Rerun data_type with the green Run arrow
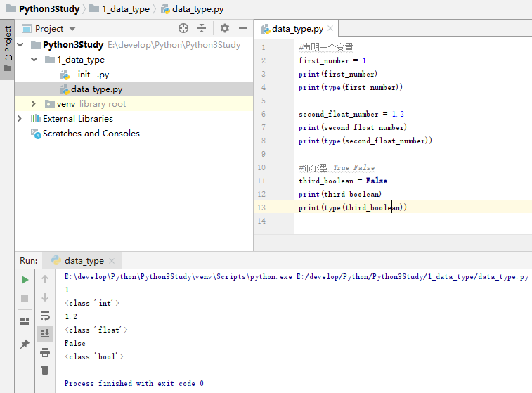532x393 pixels. 25,280
